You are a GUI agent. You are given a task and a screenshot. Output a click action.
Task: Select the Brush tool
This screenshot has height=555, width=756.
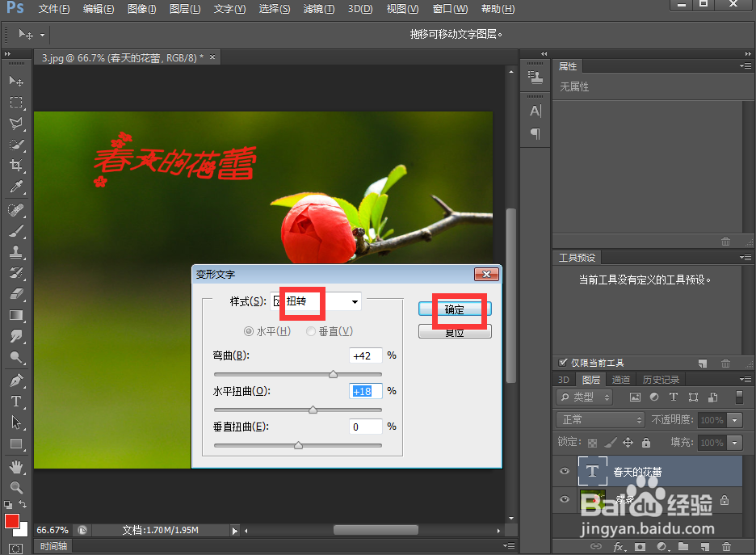coord(16,231)
